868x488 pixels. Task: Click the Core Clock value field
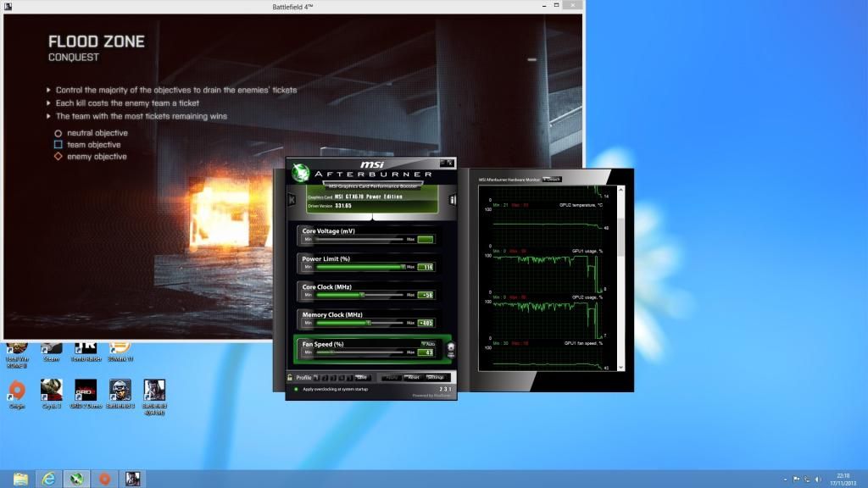point(426,295)
